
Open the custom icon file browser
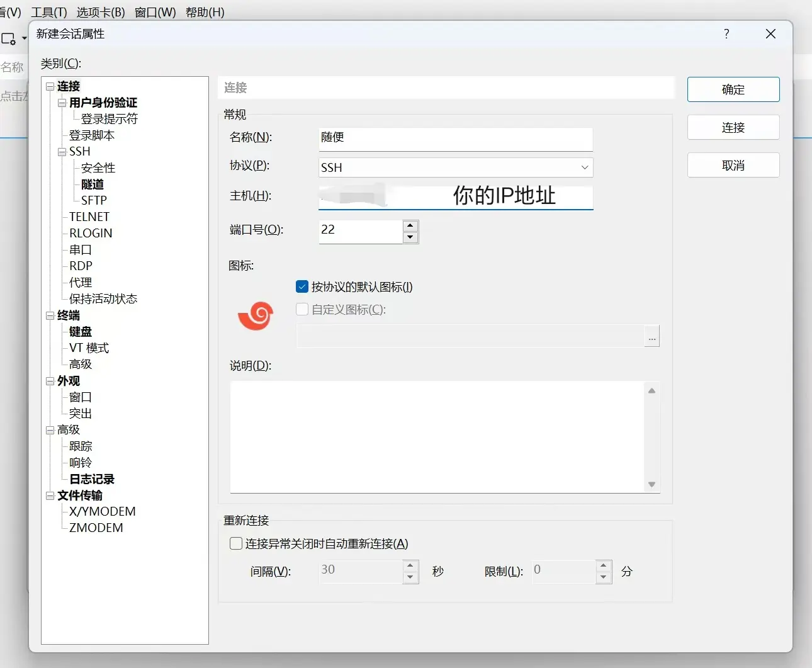click(x=652, y=336)
